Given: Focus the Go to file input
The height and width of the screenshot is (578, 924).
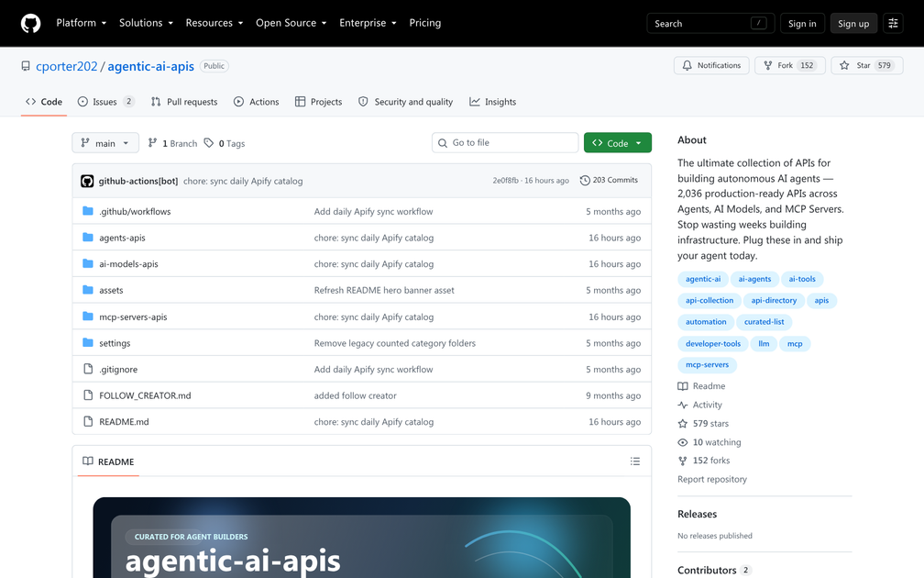Looking at the screenshot, I should [x=505, y=143].
